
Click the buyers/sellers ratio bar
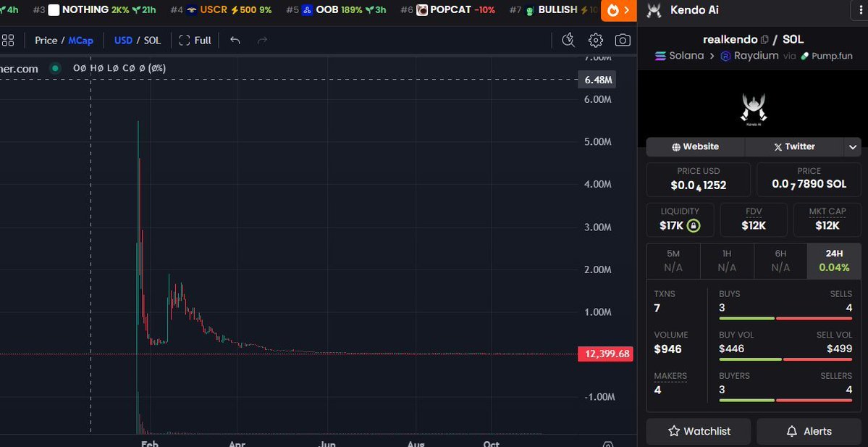pyautogui.click(x=785, y=401)
